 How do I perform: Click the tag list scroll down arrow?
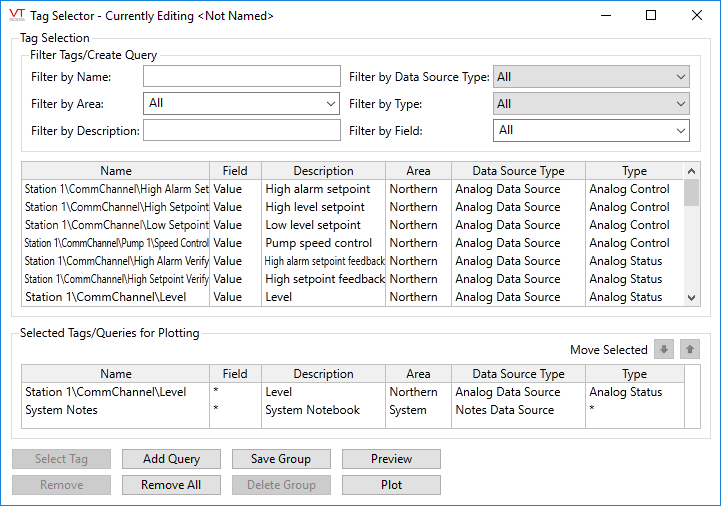(x=691, y=297)
